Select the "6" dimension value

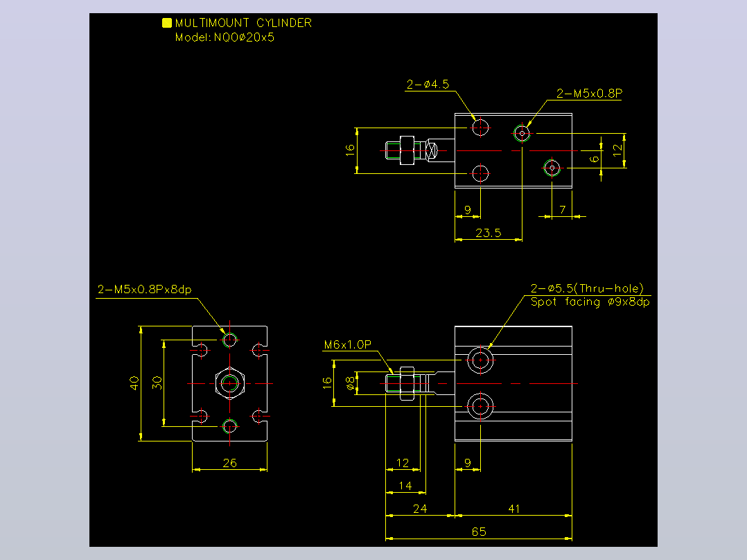pyautogui.click(x=594, y=159)
